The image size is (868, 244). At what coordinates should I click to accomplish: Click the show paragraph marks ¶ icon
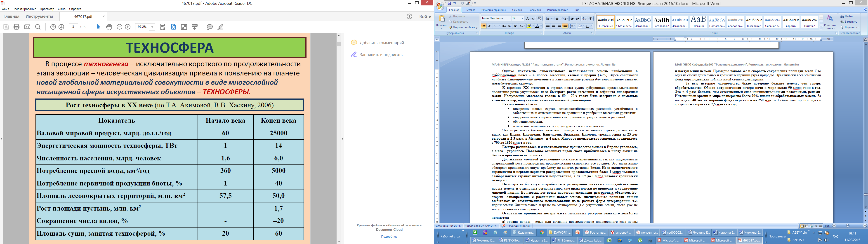pos(591,19)
